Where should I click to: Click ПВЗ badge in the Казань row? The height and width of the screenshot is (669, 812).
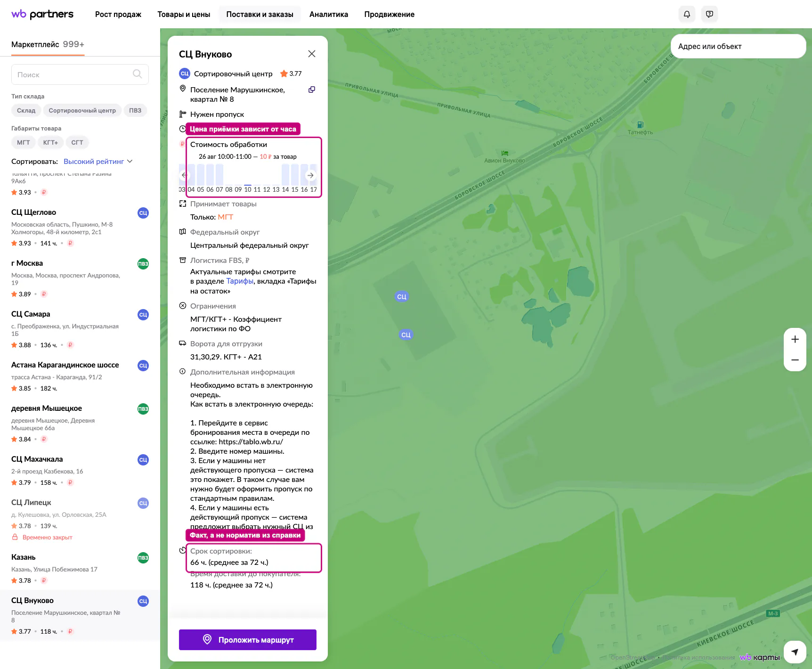(x=143, y=558)
